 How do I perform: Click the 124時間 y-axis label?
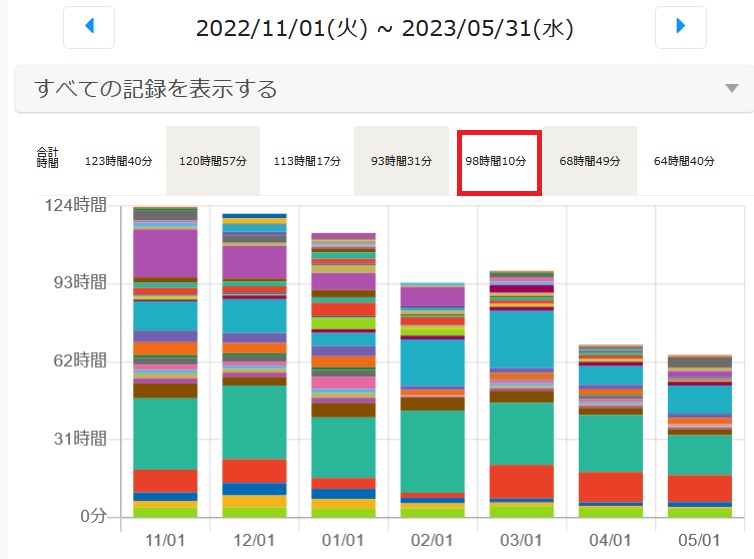pyautogui.click(x=75, y=205)
